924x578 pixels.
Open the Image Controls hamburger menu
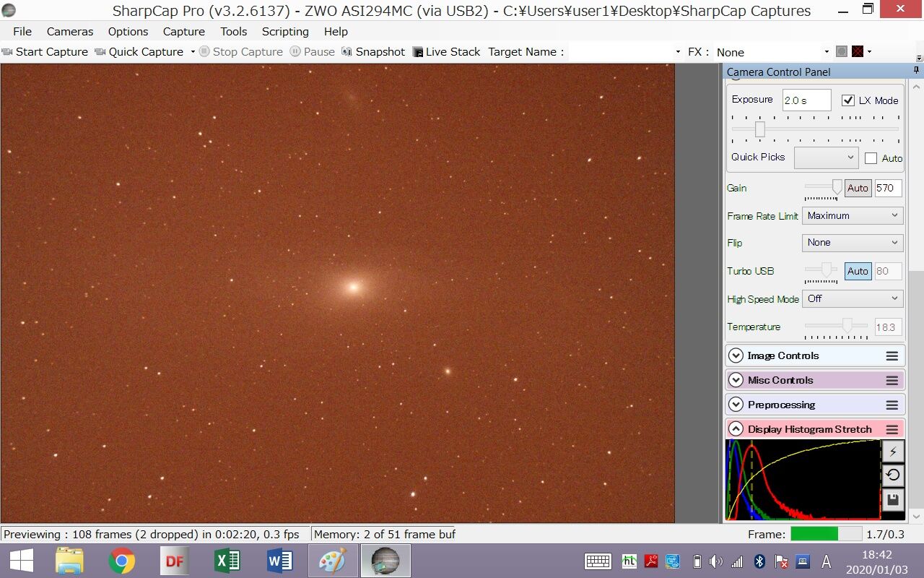892,356
